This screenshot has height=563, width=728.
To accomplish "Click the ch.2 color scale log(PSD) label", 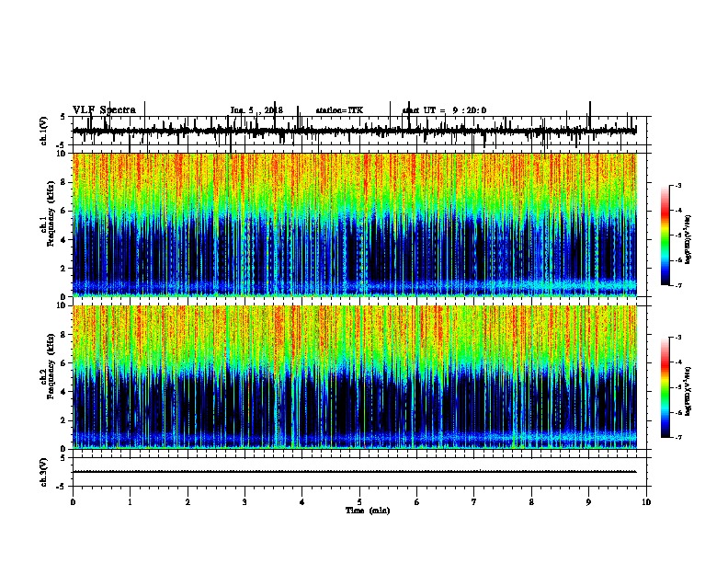I will pyautogui.click(x=688, y=391).
